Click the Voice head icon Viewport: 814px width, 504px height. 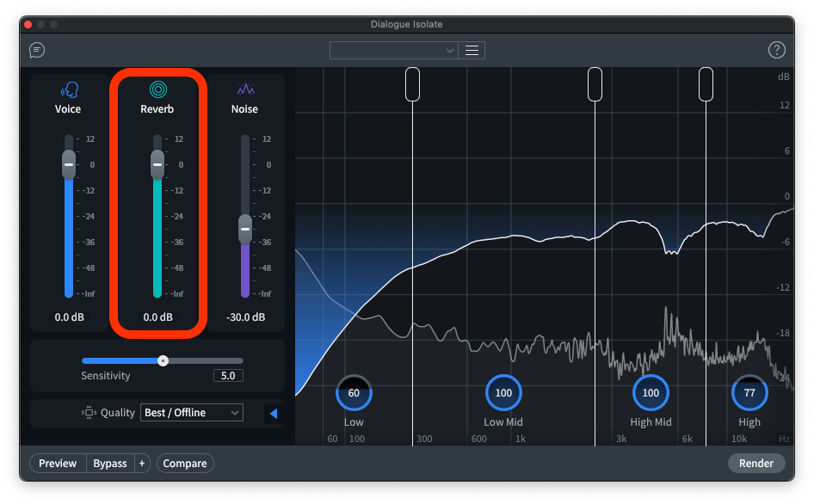pos(68,89)
